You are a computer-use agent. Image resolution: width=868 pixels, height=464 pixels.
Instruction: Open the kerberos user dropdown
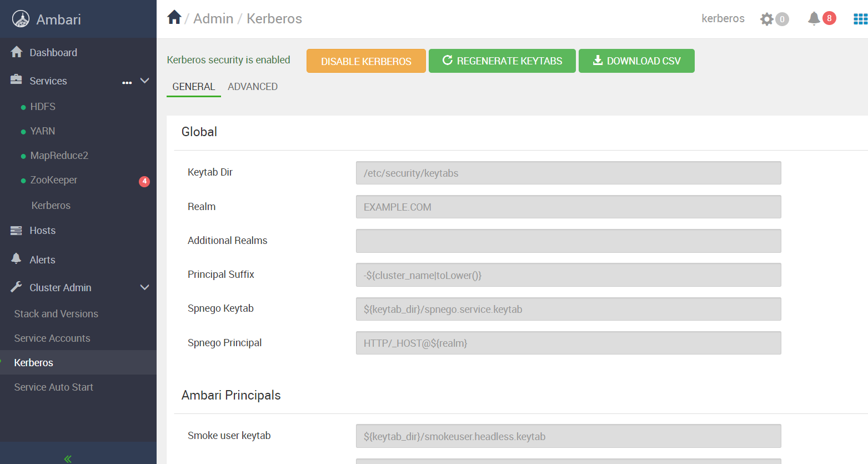coord(723,18)
